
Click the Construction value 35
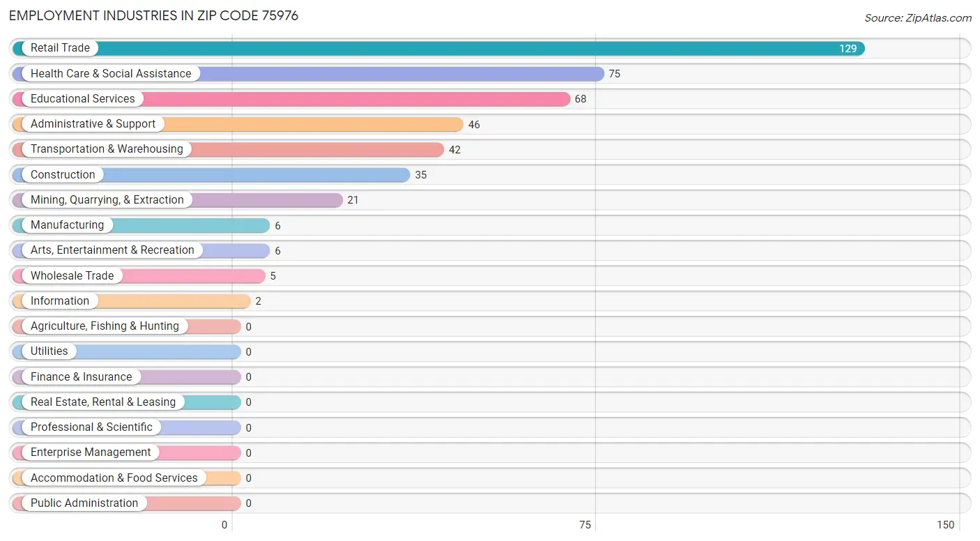[x=421, y=175]
